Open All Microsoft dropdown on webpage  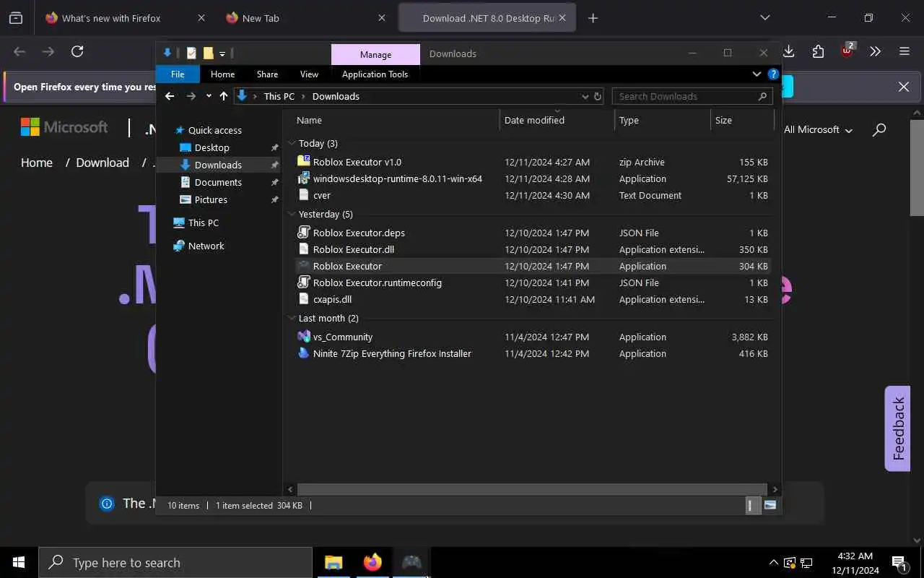pos(818,130)
